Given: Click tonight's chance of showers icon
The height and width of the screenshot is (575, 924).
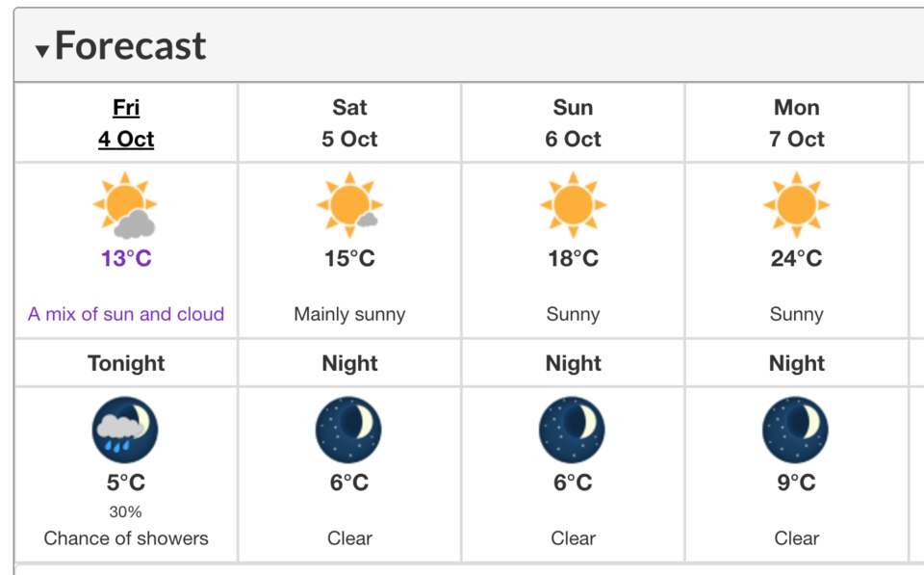Looking at the screenshot, I should pos(125,430).
